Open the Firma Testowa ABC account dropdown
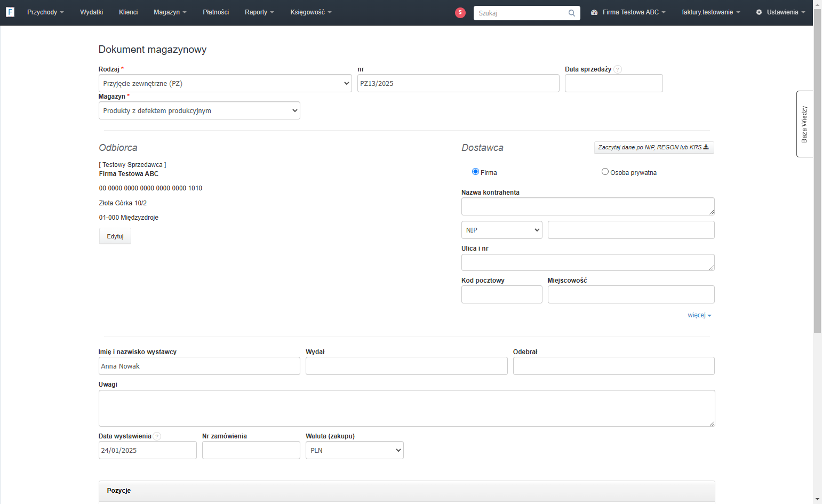The image size is (822, 504). click(x=628, y=12)
